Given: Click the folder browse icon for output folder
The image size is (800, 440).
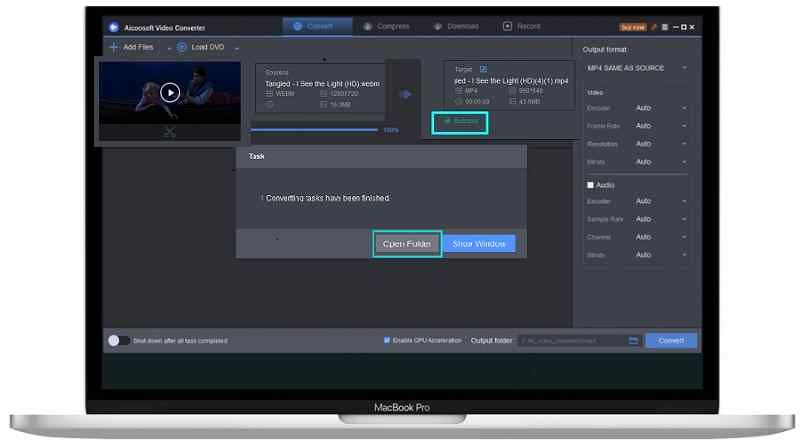Looking at the screenshot, I should click(633, 340).
